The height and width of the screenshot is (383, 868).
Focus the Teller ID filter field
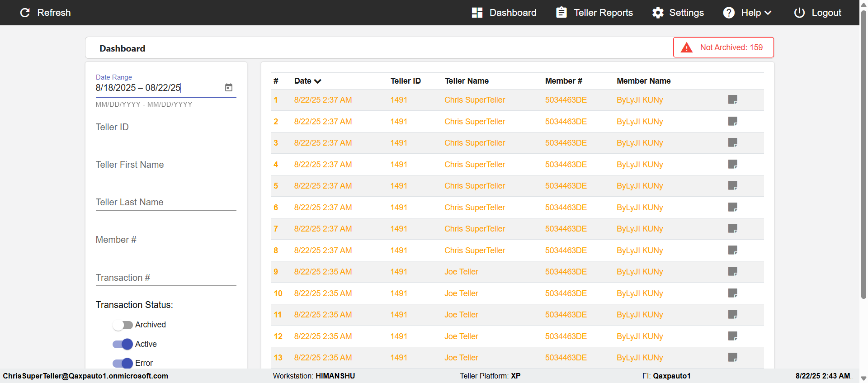pyautogui.click(x=166, y=128)
